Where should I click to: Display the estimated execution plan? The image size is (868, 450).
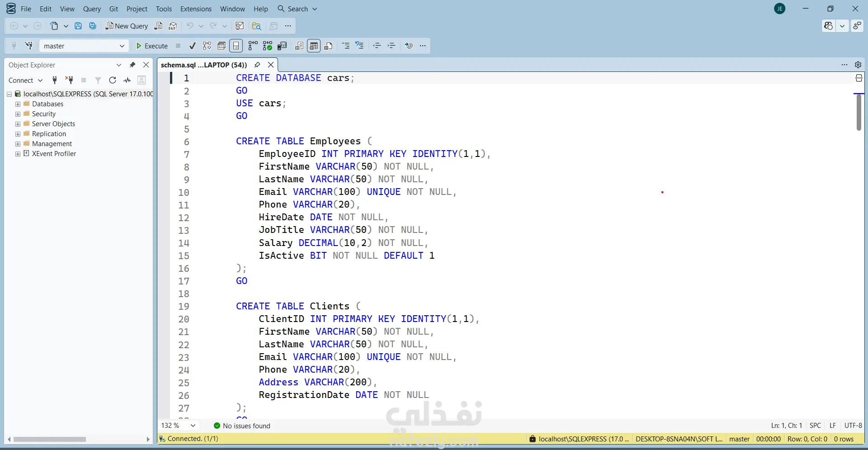(207, 46)
